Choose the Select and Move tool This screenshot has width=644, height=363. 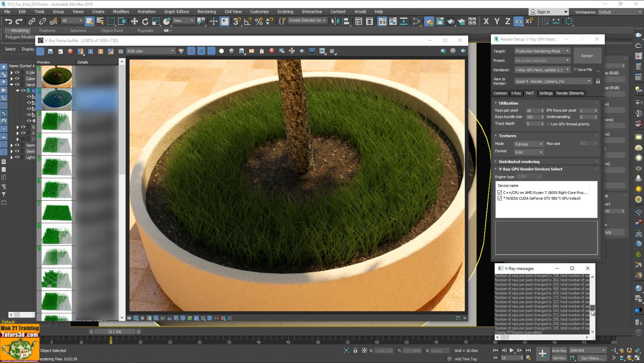[135, 21]
